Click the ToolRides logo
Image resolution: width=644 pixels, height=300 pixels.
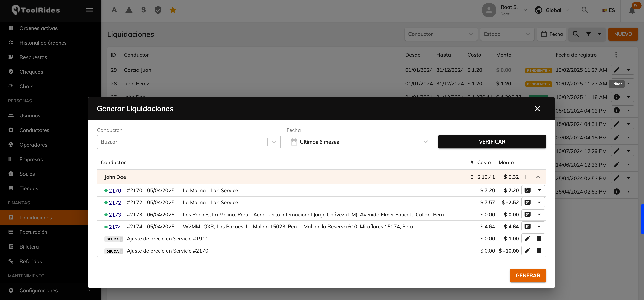(36, 10)
